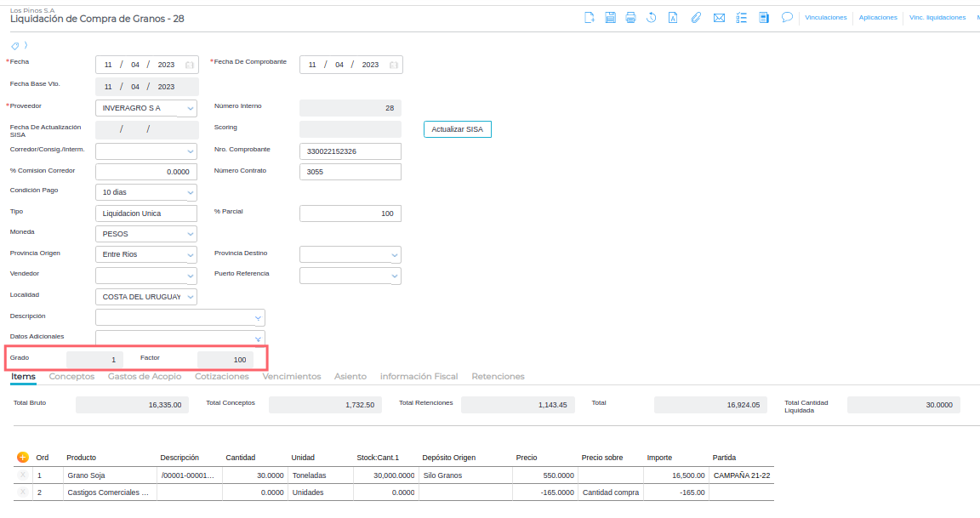980x518 pixels.
Task: Send by email using the envelope icon
Action: pyautogui.click(x=719, y=18)
